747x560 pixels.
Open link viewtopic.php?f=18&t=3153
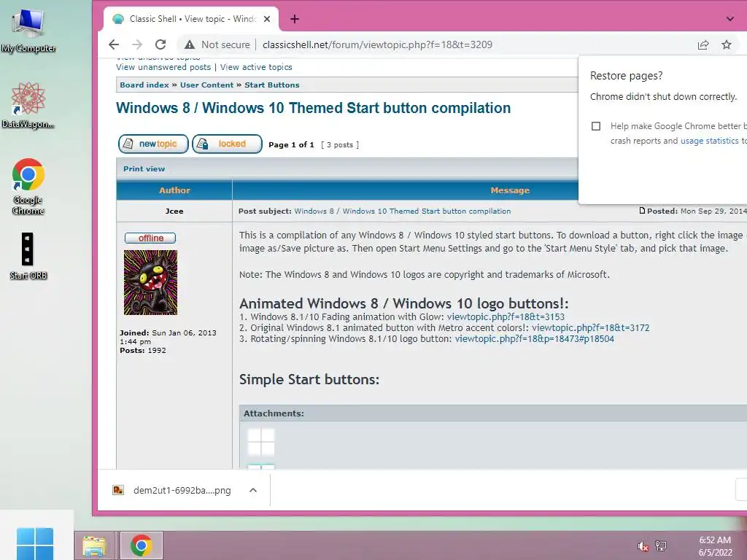click(x=506, y=316)
